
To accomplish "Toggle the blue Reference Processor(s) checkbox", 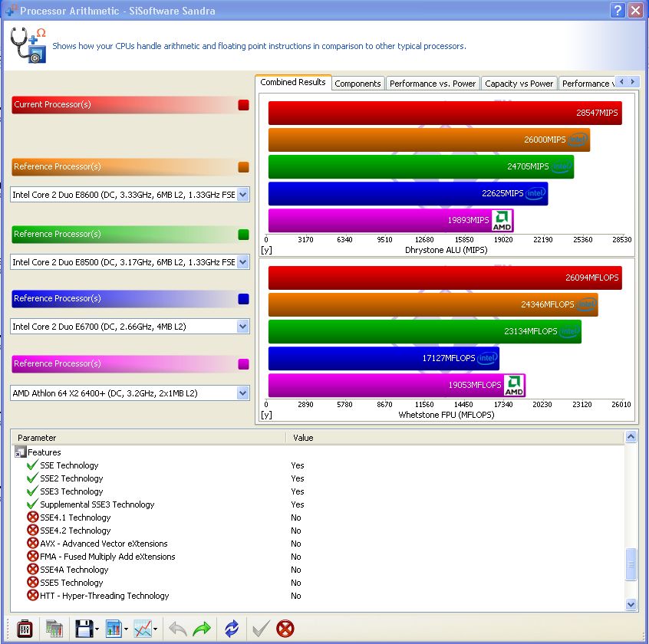I will click(x=243, y=299).
